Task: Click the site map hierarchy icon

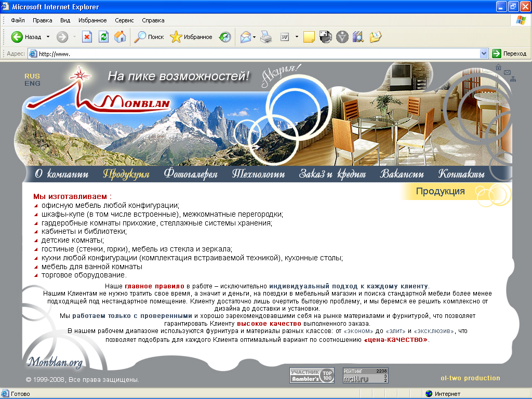Action: (x=513, y=79)
